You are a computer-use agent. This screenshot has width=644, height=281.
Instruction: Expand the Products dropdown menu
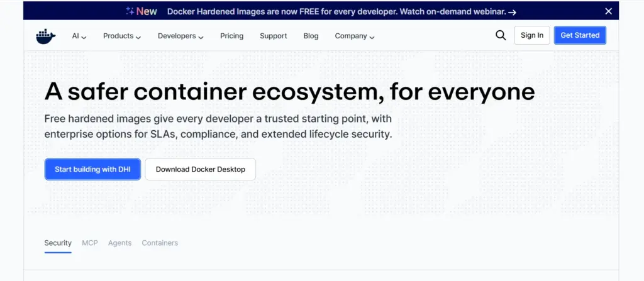pos(122,36)
